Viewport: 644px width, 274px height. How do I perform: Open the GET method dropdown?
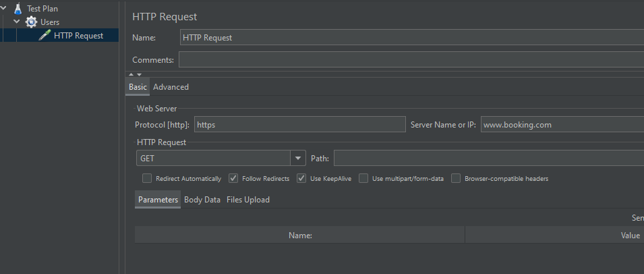coord(298,159)
